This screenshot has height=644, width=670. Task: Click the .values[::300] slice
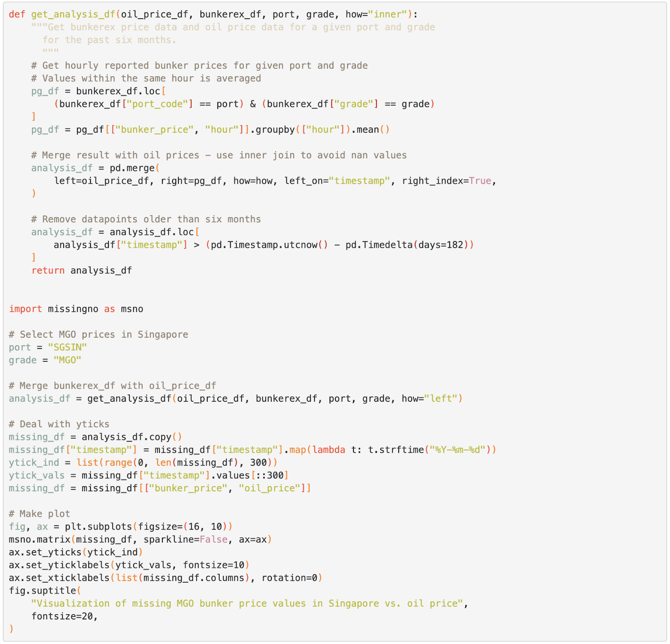(x=250, y=476)
